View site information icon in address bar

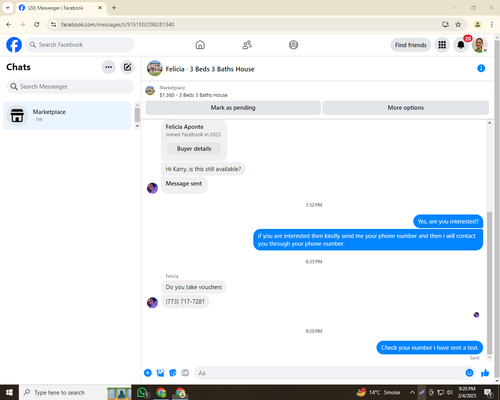pyautogui.click(x=54, y=24)
